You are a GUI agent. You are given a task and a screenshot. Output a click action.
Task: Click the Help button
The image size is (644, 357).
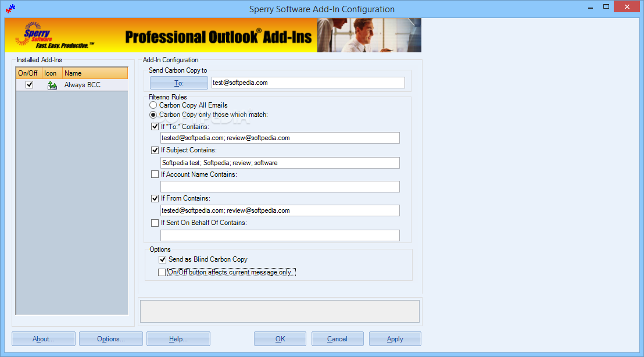178,339
